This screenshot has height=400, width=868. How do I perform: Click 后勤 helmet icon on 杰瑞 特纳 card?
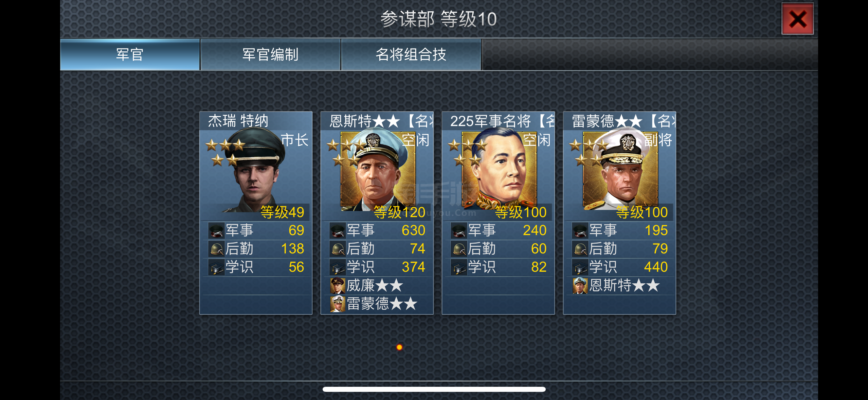[x=216, y=249]
